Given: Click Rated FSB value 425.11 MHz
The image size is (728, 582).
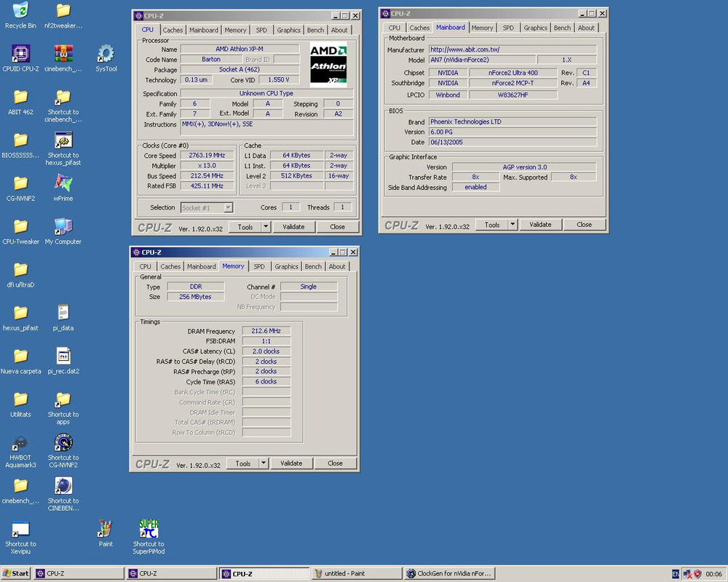Looking at the screenshot, I should [x=207, y=186].
